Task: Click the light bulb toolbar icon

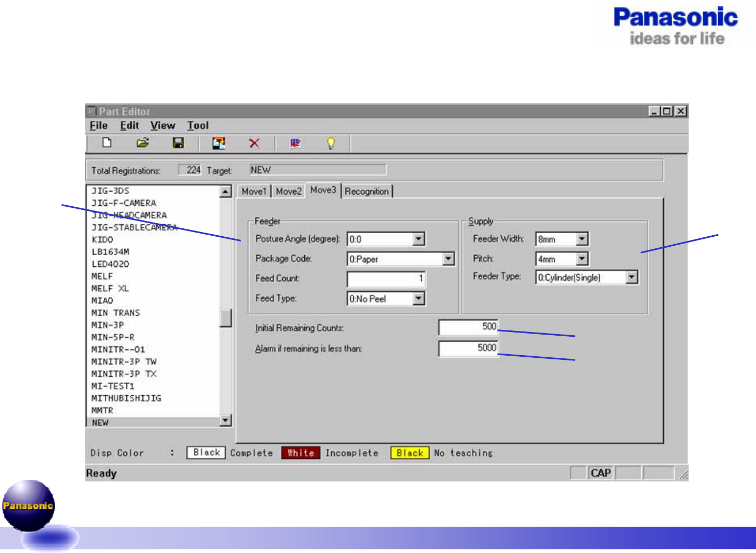Action: click(x=331, y=143)
